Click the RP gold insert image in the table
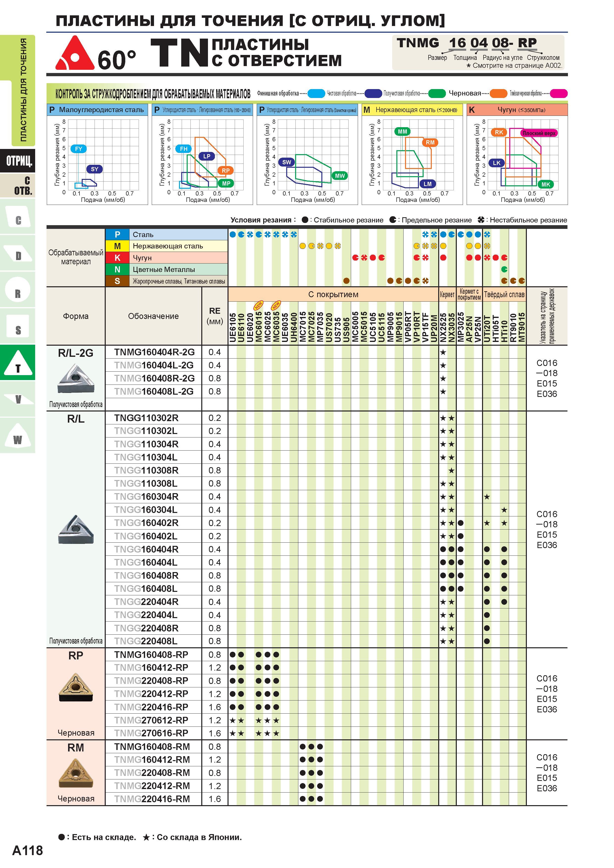614x868 pixels. point(76,687)
